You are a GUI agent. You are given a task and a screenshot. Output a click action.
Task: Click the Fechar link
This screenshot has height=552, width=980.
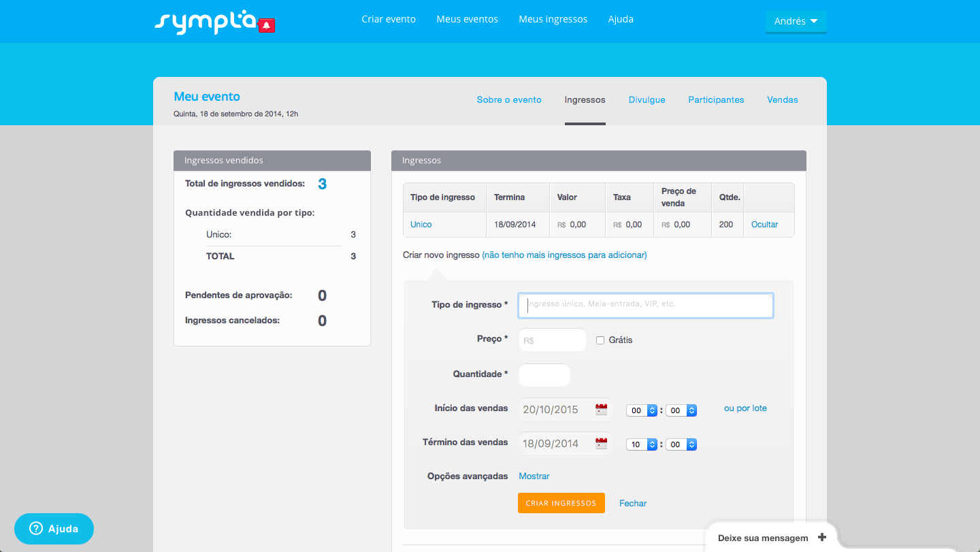[633, 504]
